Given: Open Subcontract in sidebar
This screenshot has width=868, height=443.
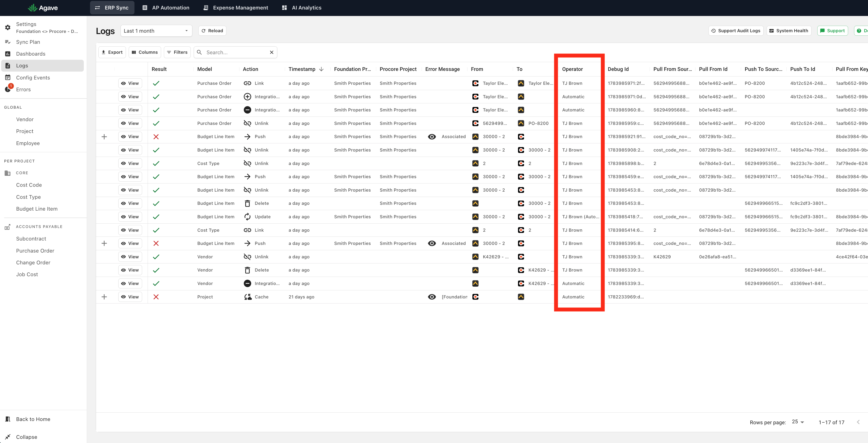Looking at the screenshot, I should pyautogui.click(x=31, y=239).
